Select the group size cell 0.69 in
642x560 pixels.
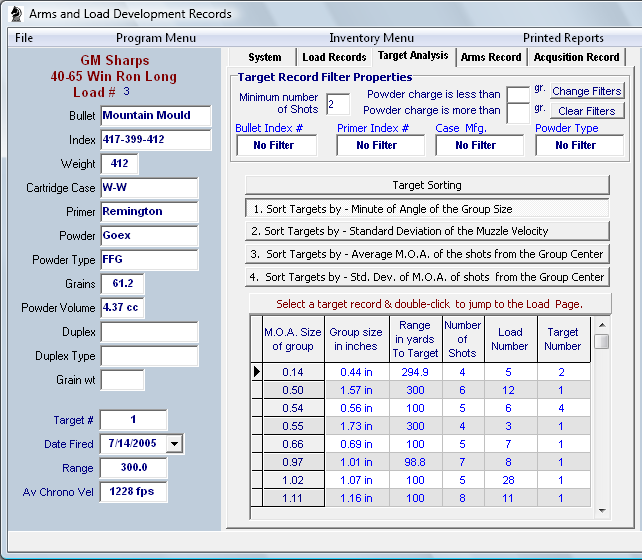[357, 444]
